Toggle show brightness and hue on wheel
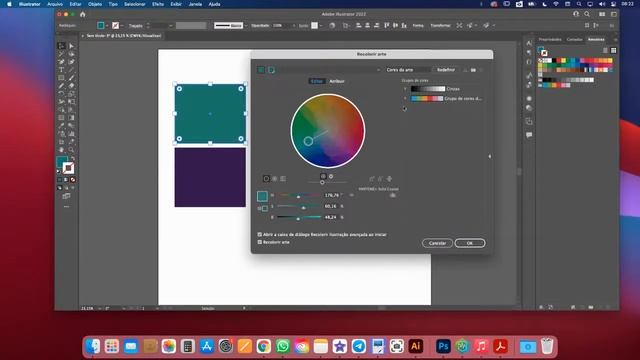640x360 pixels. [331, 176]
